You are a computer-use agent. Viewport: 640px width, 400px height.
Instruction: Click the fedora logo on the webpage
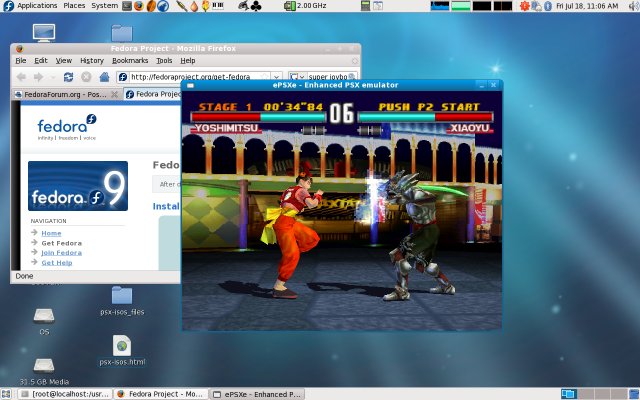67,127
